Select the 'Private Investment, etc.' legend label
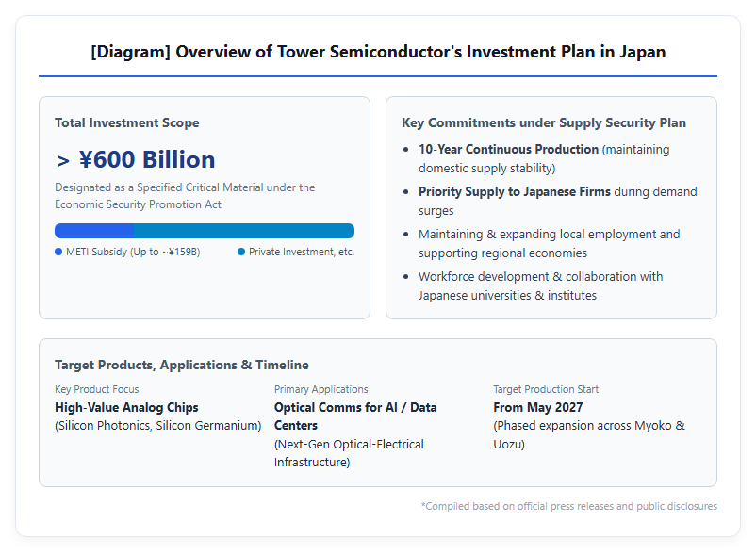Screen dimensions: 756x554 click(x=302, y=252)
